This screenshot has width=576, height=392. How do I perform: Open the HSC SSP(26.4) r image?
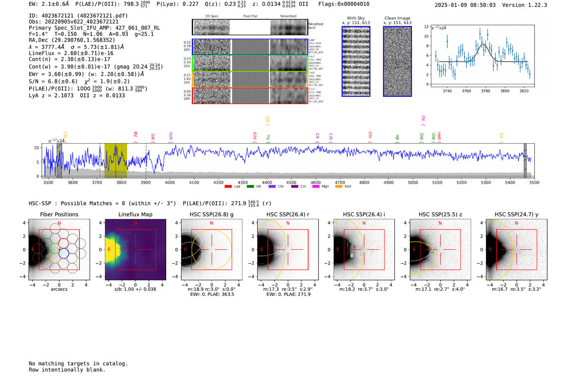tap(288, 250)
